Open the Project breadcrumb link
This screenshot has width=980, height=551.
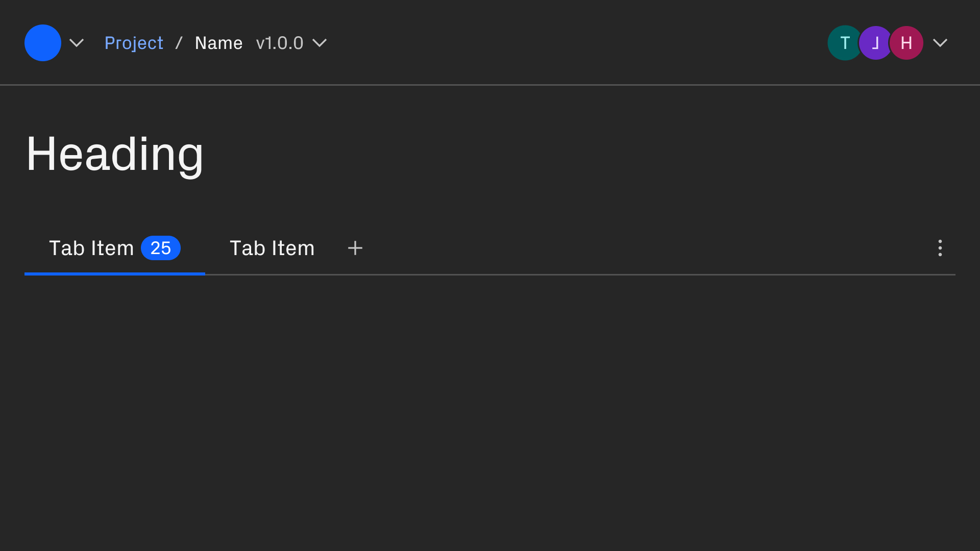[134, 43]
